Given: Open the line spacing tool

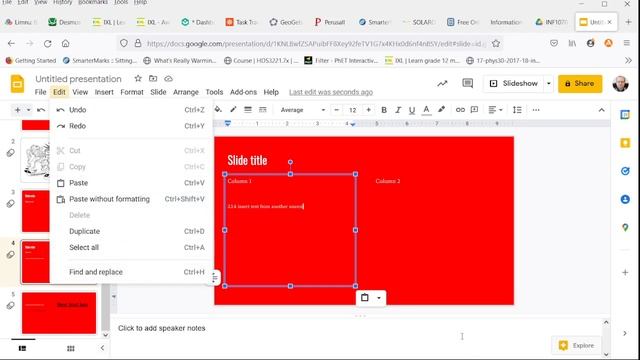Looking at the screenshot, I should click(x=517, y=110).
